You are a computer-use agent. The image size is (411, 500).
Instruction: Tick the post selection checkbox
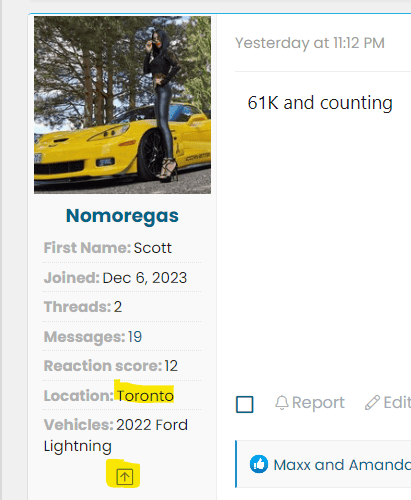(x=245, y=404)
